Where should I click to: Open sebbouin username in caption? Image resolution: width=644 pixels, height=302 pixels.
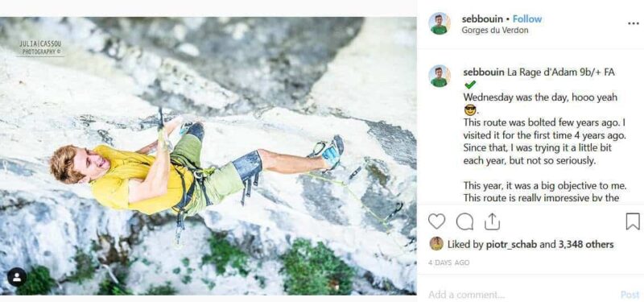coord(484,72)
